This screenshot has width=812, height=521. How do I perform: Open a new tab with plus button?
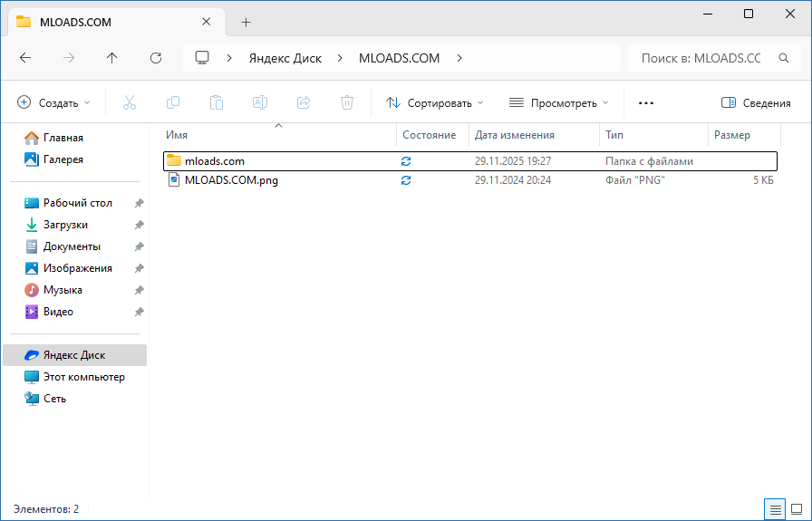246,22
